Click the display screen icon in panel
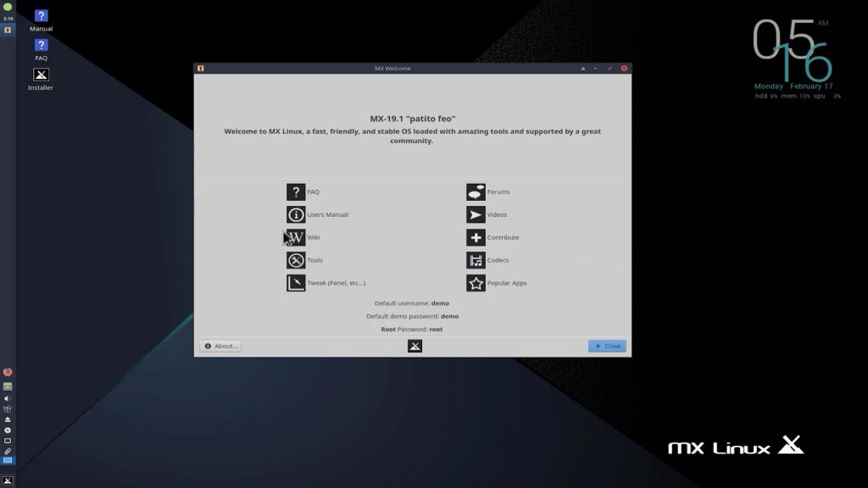Image resolution: width=868 pixels, height=488 pixels. click(x=8, y=441)
